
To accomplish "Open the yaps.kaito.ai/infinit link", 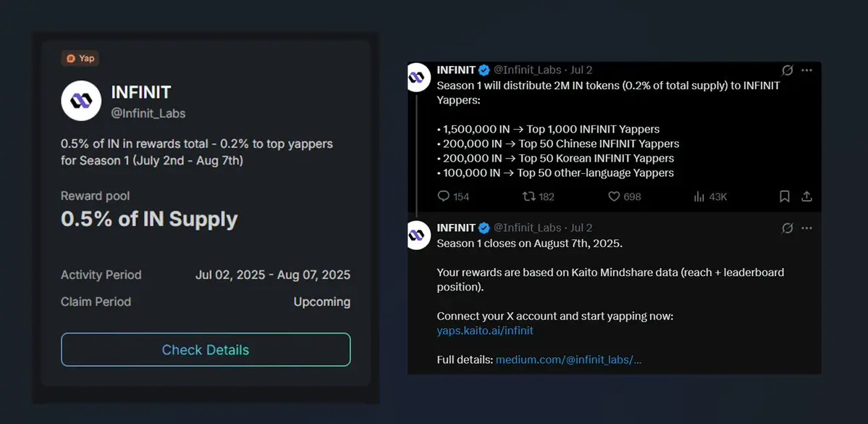I will click(485, 331).
